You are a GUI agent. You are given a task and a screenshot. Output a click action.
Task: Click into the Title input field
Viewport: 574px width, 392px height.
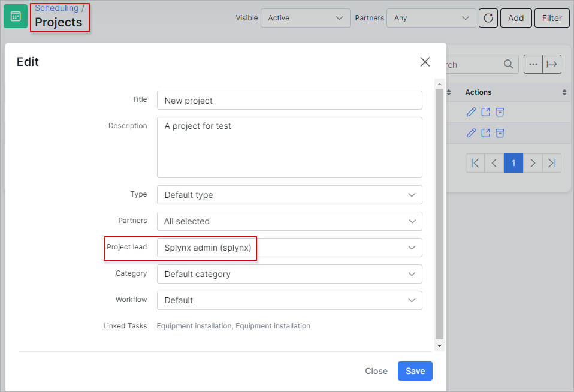tap(289, 100)
